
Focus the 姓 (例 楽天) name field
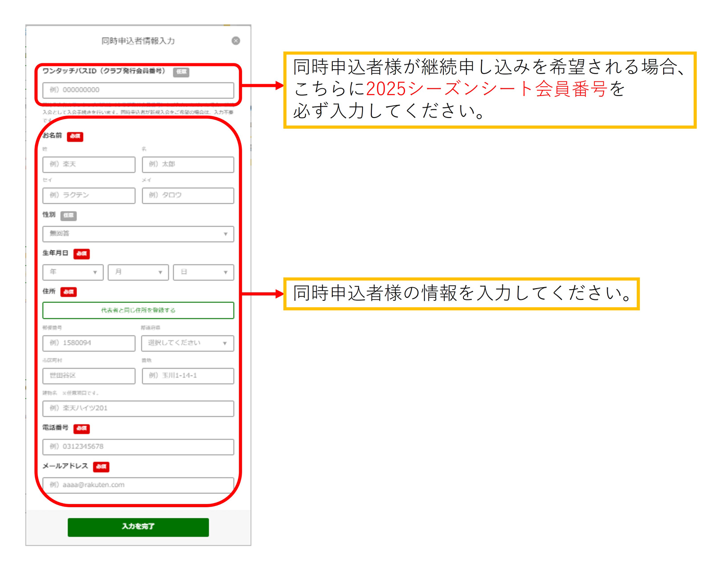point(89,164)
